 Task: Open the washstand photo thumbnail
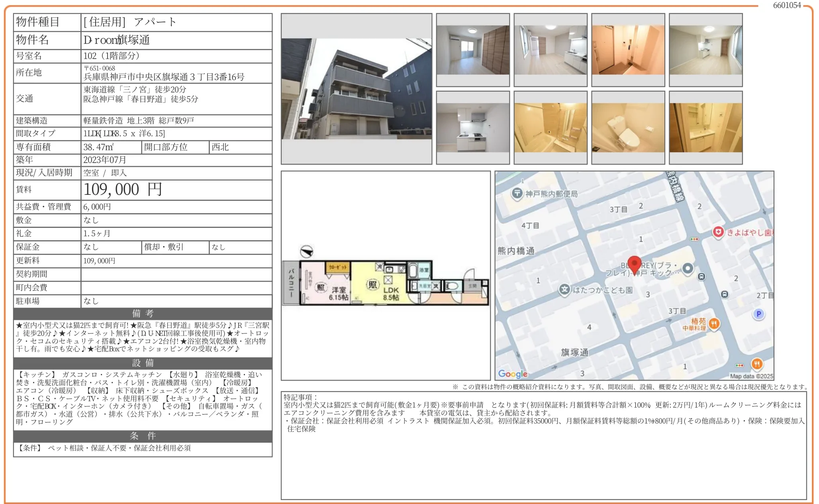(x=705, y=127)
